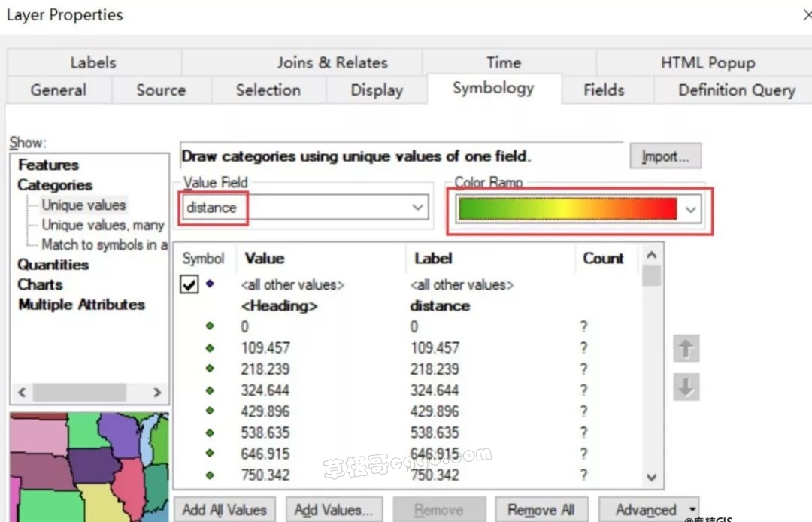Open the Value Field dropdown
This screenshot has height=522, width=812.
[x=418, y=208]
